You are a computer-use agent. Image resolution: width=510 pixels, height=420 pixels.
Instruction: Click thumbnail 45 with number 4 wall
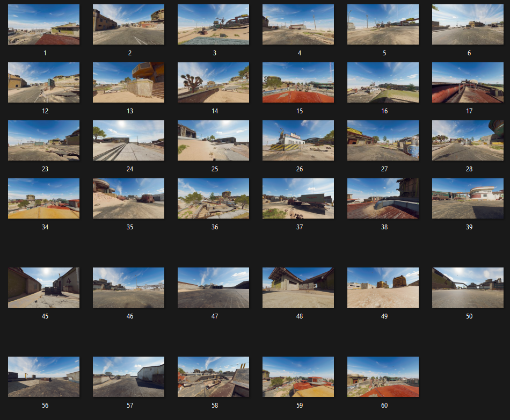tap(43, 287)
